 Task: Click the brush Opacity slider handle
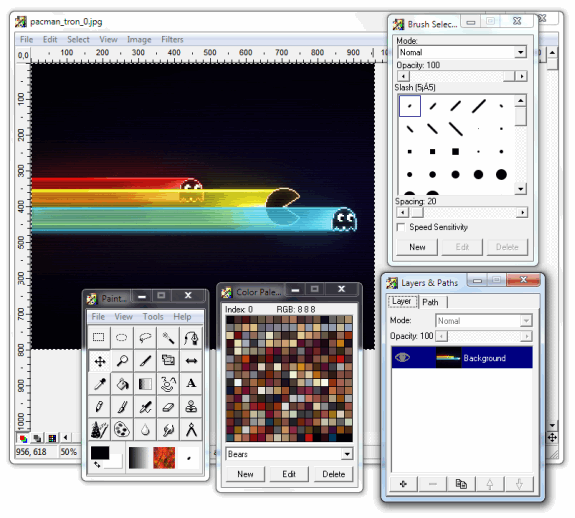tap(509, 76)
